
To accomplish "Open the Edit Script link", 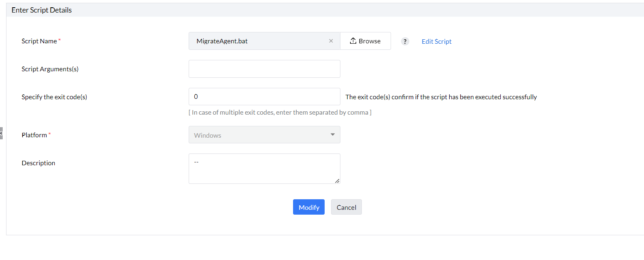I will click(x=436, y=41).
